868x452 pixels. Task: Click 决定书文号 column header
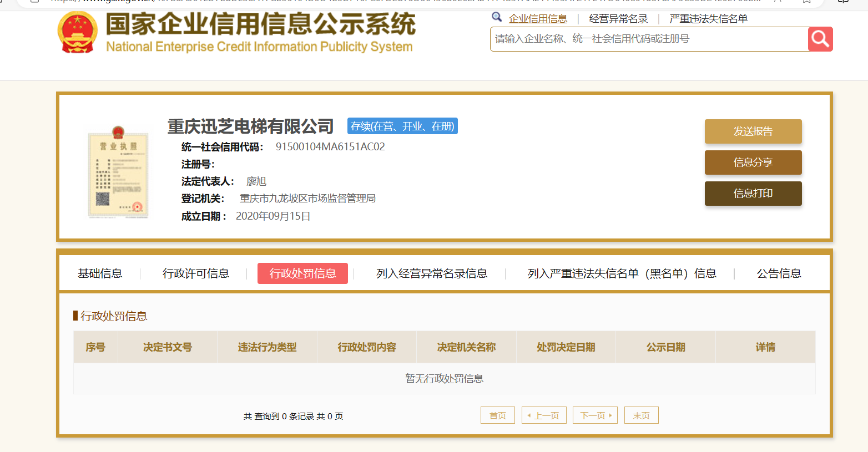168,347
